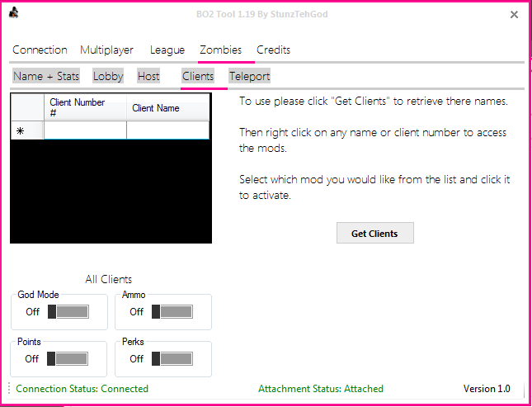The width and height of the screenshot is (532, 407).
Task: Open the Connection tab
Action: click(40, 50)
